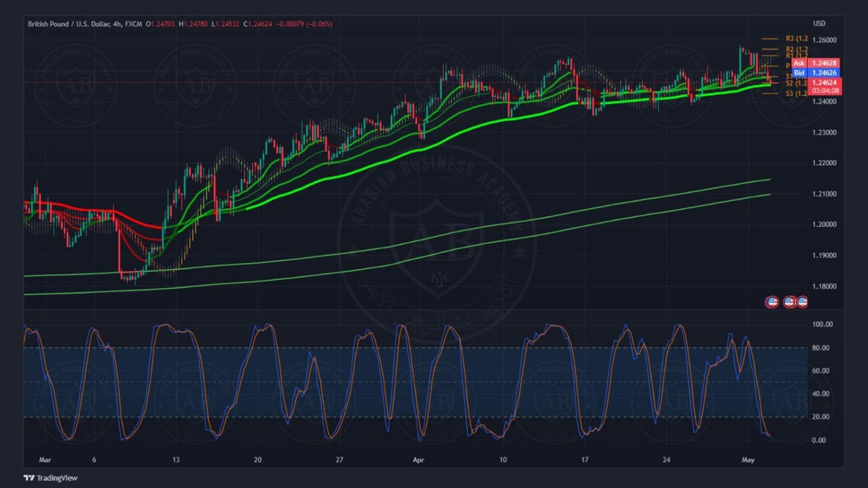Click the last price label 1.24624
This screenshot has height=488, width=868.
click(x=825, y=83)
